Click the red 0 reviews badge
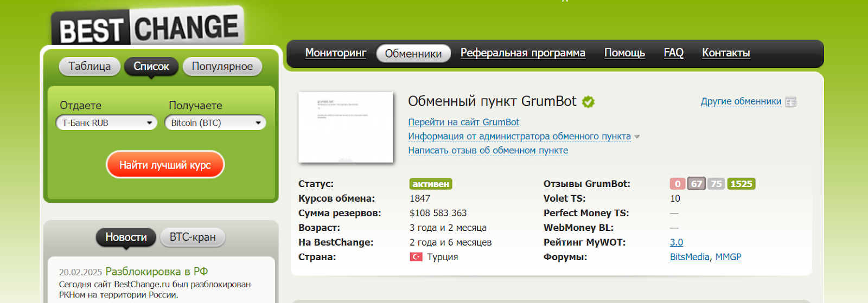This screenshot has height=303, width=868. [x=678, y=184]
